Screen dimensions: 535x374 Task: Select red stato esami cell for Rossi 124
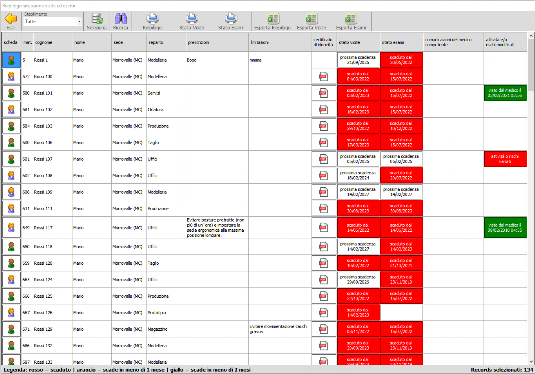(x=401, y=279)
